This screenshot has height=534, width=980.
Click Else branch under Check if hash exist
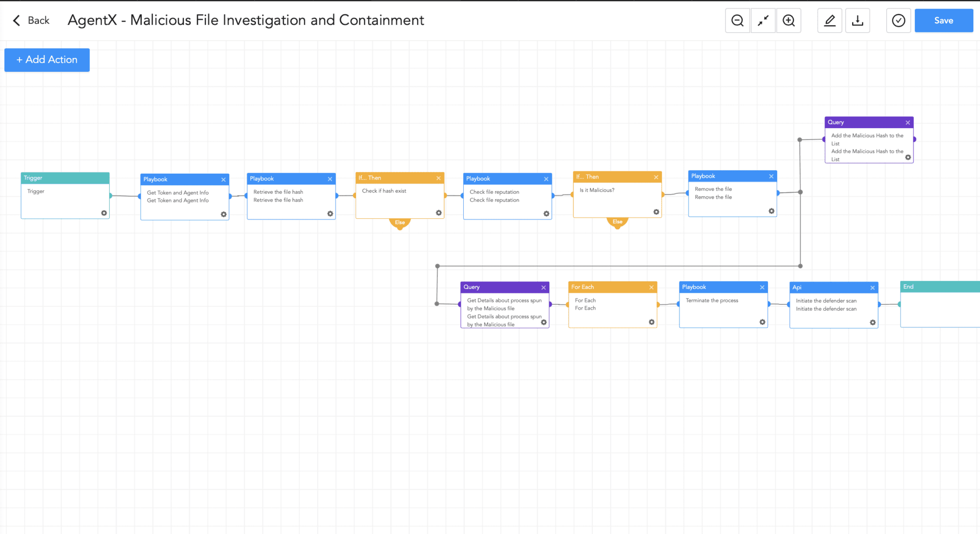coord(400,222)
